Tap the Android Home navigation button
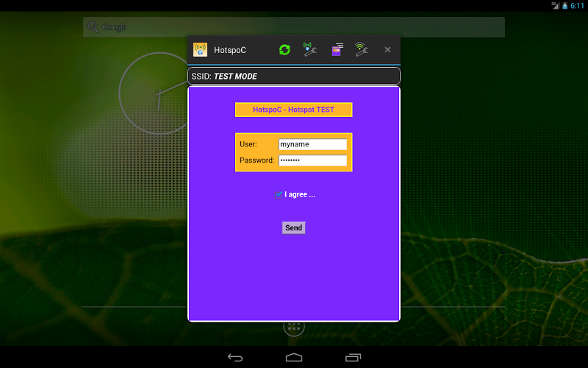This screenshot has width=588, height=368. [x=293, y=358]
